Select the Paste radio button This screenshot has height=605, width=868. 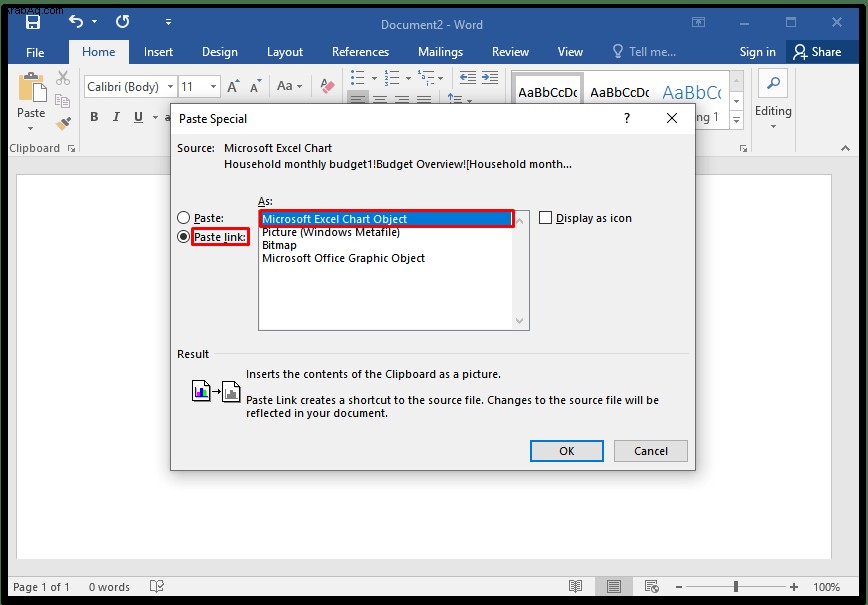click(x=183, y=218)
